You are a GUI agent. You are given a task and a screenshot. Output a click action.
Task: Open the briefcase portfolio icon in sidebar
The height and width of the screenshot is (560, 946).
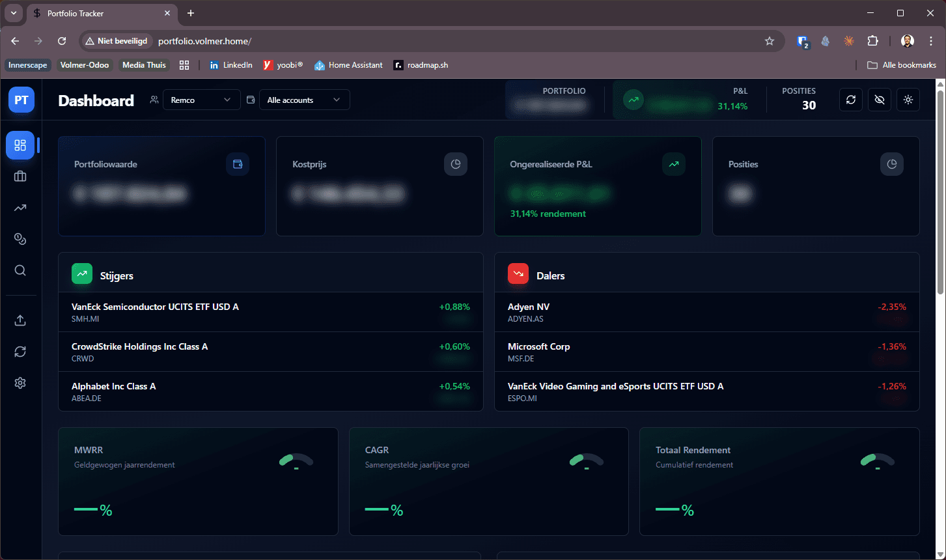(x=20, y=176)
